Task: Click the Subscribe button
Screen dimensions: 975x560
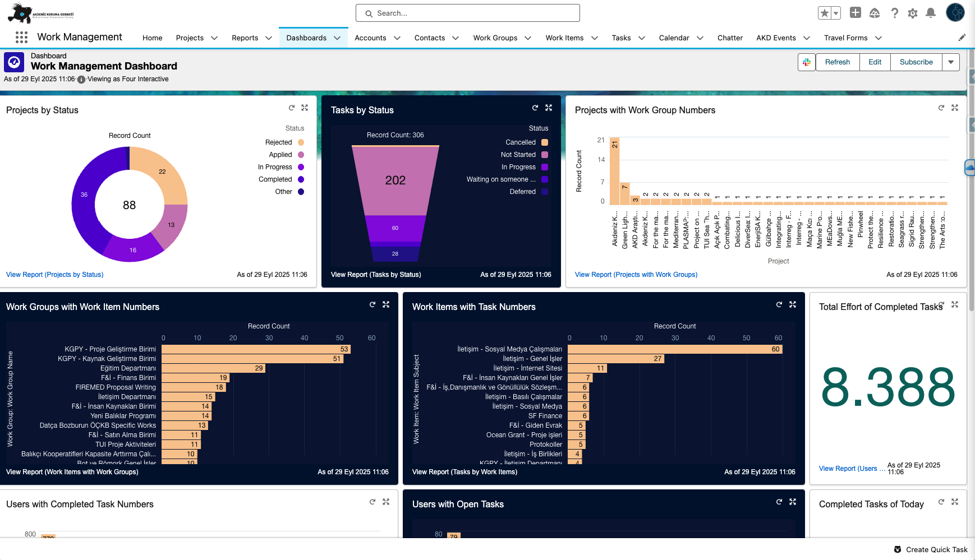Action: (916, 62)
